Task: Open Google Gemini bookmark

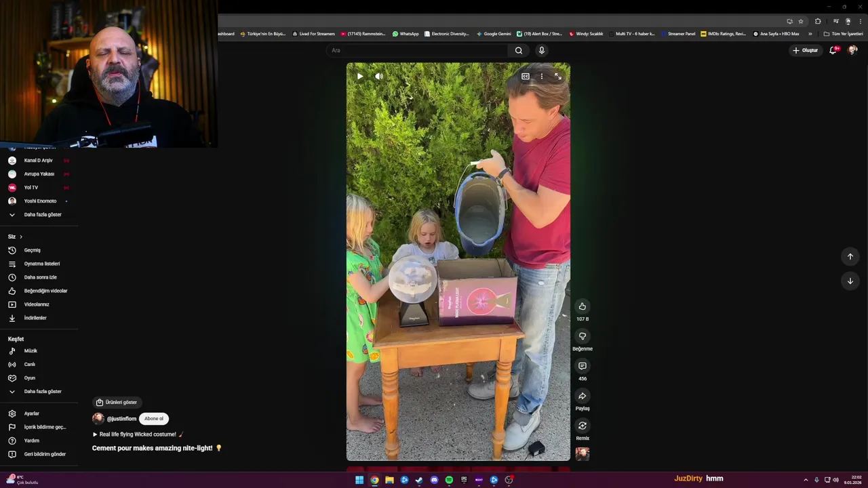Action: pyautogui.click(x=494, y=34)
